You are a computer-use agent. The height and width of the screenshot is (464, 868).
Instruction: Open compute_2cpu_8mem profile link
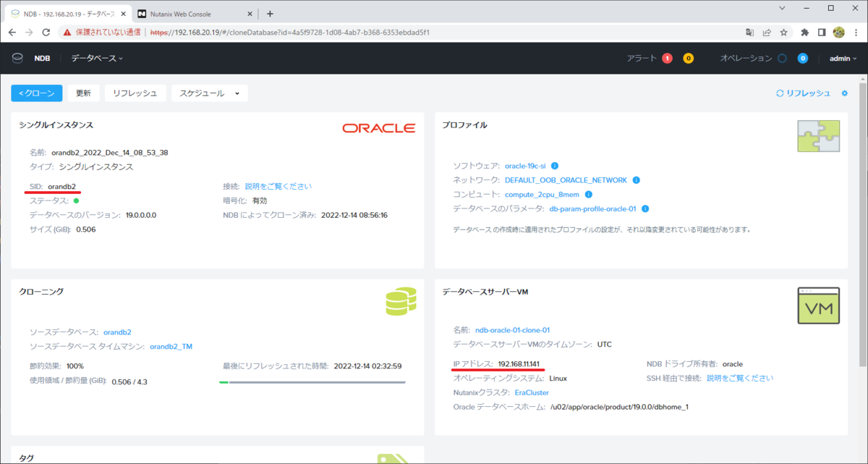pyautogui.click(x=542, y=195)
